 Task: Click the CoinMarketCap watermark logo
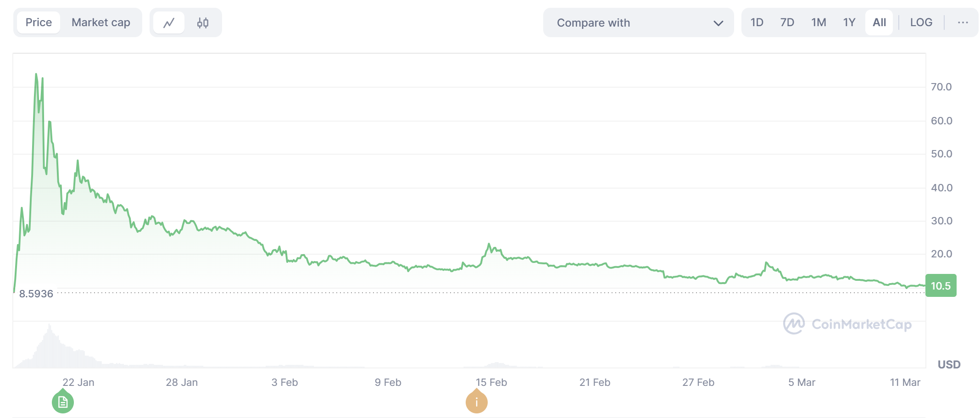(x=847, y=324)
